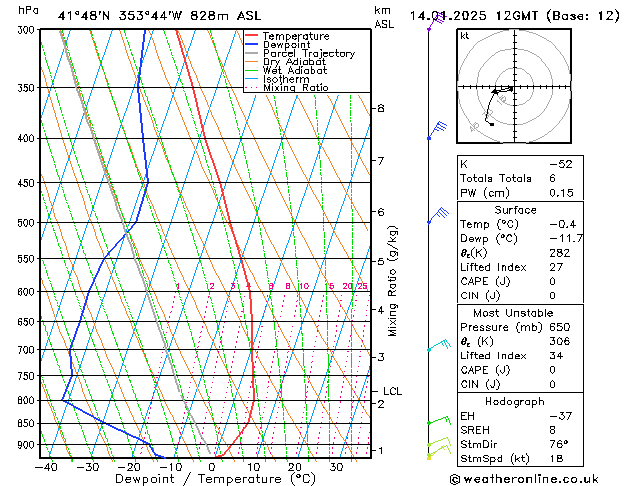Click the '−20' temperature axis tick
Screen dimensions: 629x486
128,467
